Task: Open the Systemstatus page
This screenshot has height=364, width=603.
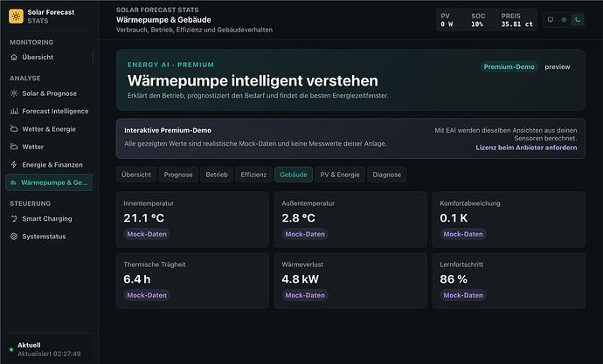Action: [49, 237]
